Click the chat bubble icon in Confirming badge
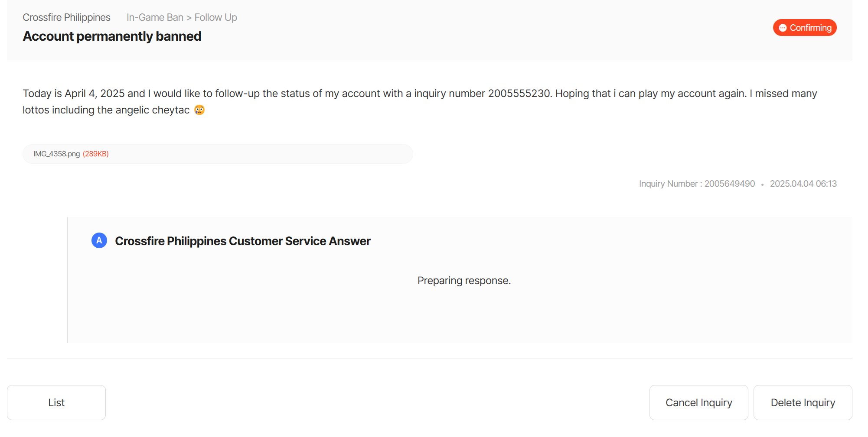The image size is (868, 437). [783, 28]
